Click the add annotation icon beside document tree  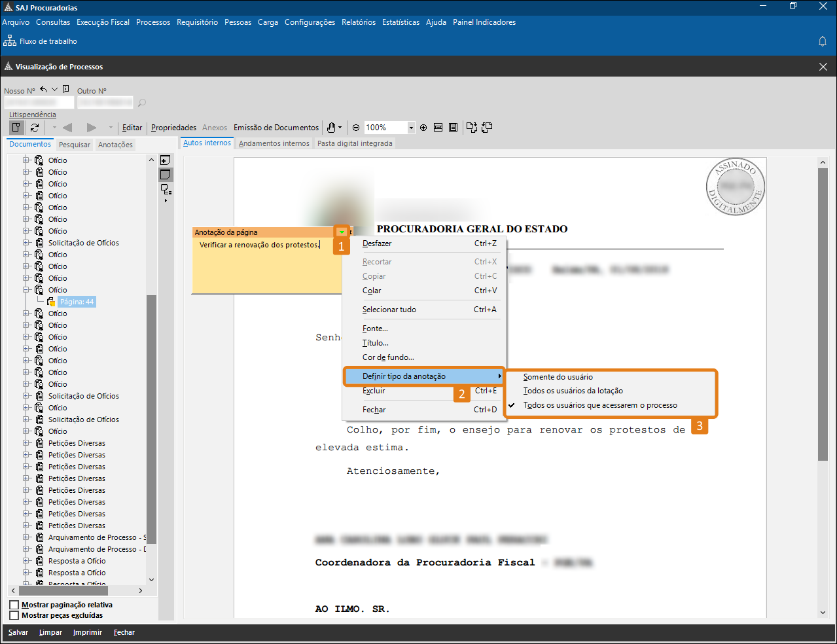[166, 160]
